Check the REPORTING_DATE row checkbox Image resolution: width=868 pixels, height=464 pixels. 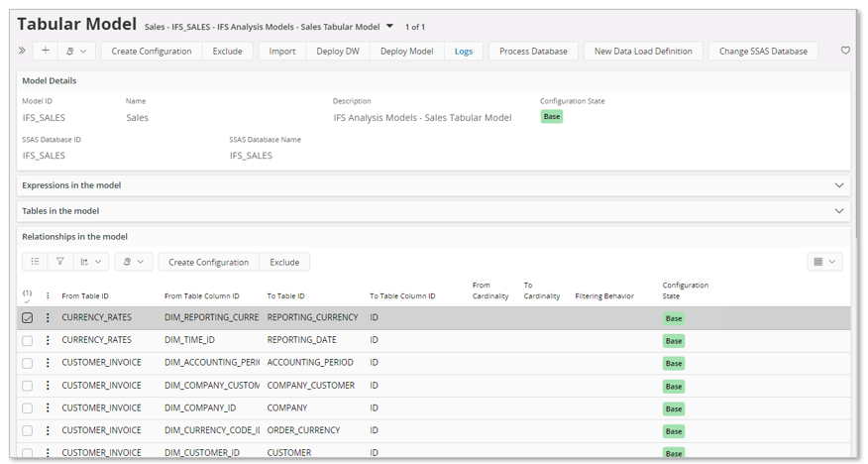tap(28, 341)
